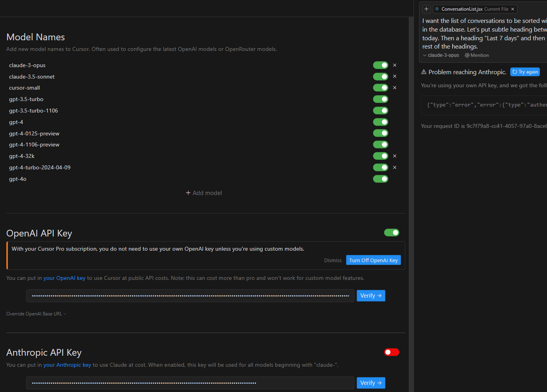Verify the Anthropic API key
Image resolution: width=547 pixels, height=392 pixels.
coord(371,383)
